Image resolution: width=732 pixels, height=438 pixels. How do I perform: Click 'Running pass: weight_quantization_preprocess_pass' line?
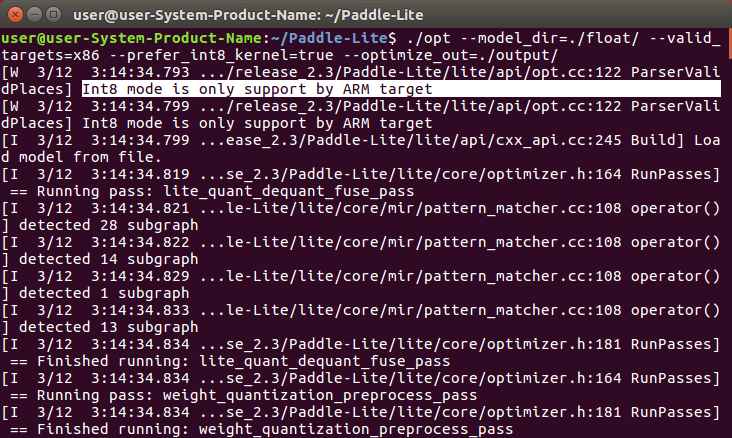pyautogui.click(x=257, y=395)
